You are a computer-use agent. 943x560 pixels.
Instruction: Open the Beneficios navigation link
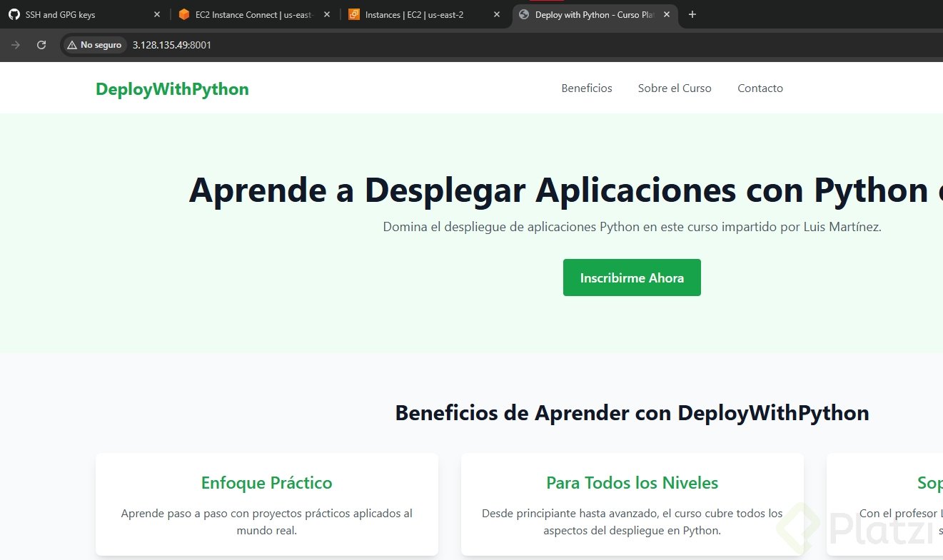tap(587, 88)
